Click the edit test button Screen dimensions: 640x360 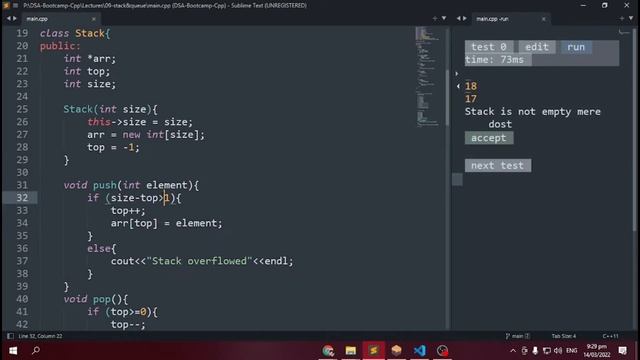pos(537,47)
